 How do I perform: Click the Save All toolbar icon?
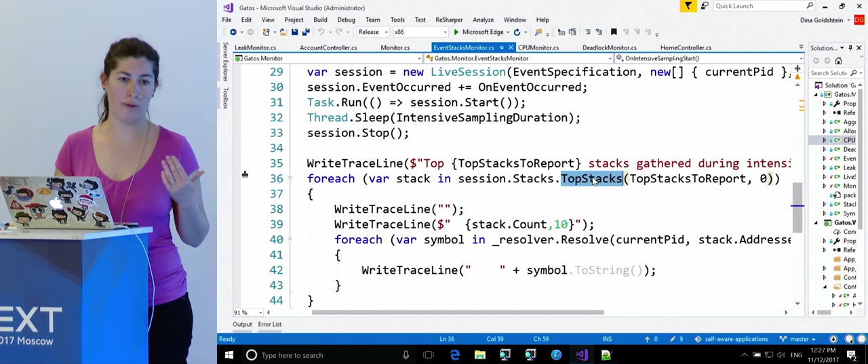pos(305,33)
